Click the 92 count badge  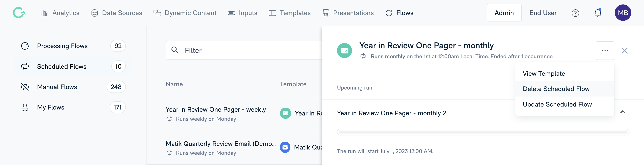118,46
